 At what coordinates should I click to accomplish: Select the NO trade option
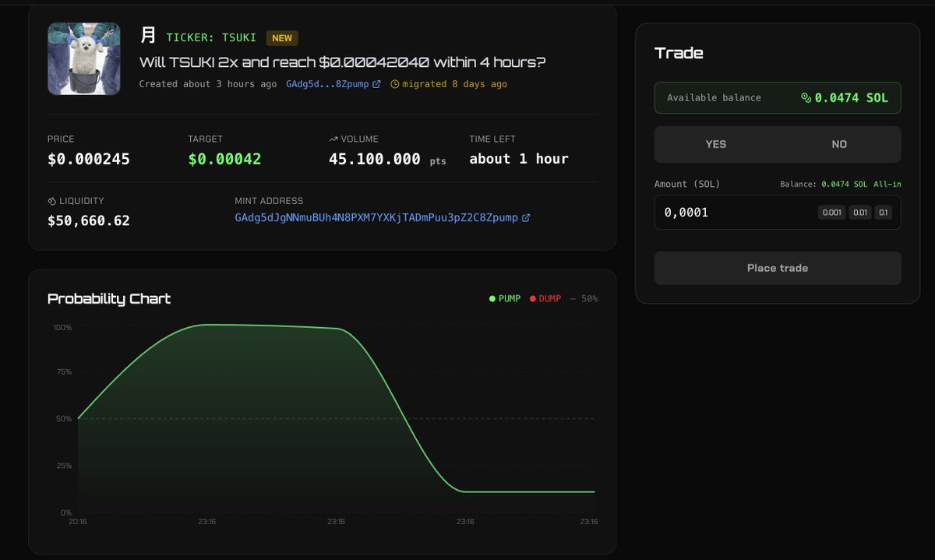(x=839, y=144)
